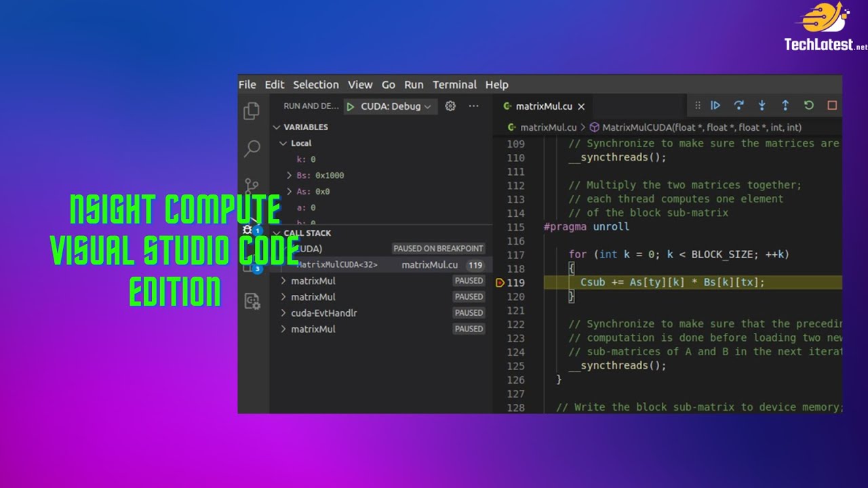
Task: Expand the first paused matrixMul thread
Action: 284,281
